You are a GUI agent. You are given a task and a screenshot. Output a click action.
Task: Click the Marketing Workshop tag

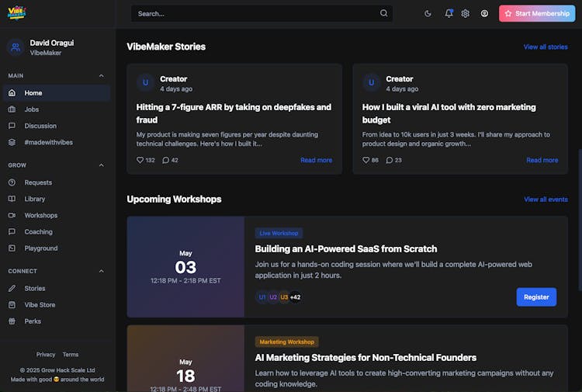pyautogui.click(x=286, y=342)
